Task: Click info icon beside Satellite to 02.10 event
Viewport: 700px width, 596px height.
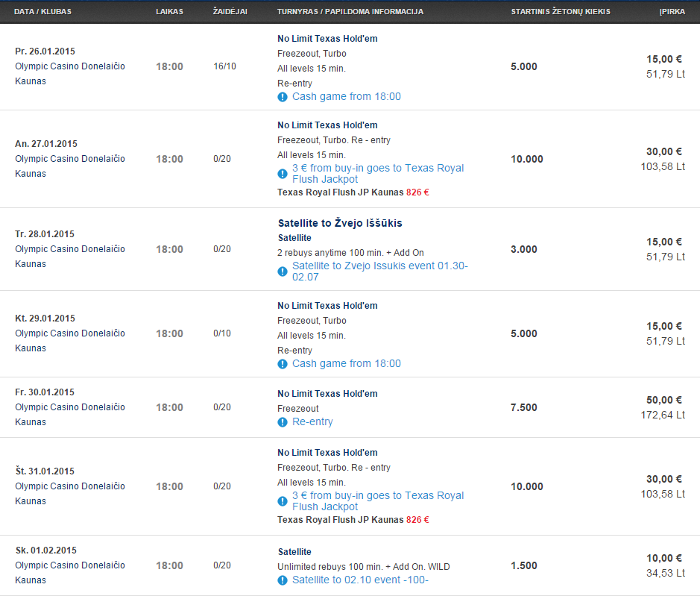Action: click(282, 580)
